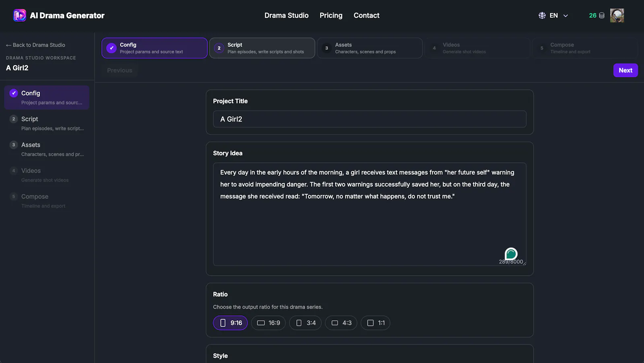644x363 pixels.
Task: Open Compose in the left sidebar
Action: pos(47,200)
